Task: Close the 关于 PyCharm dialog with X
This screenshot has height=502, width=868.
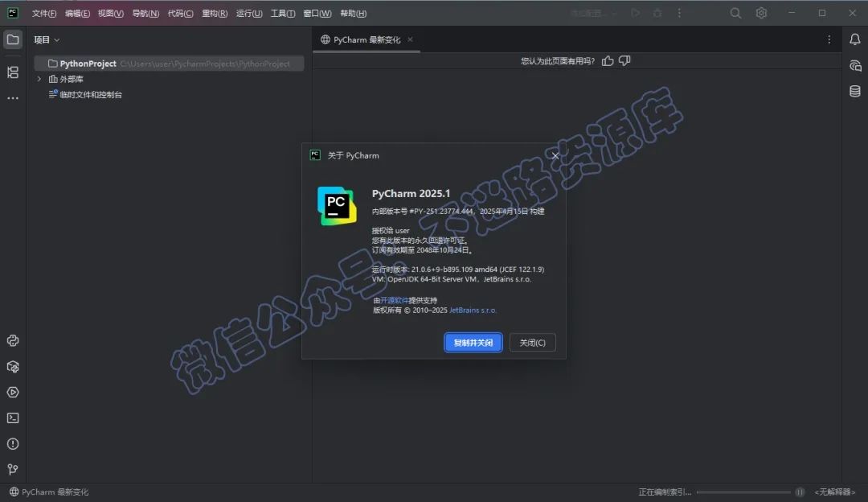Action: pyautogui.click(x=555, y=156)
